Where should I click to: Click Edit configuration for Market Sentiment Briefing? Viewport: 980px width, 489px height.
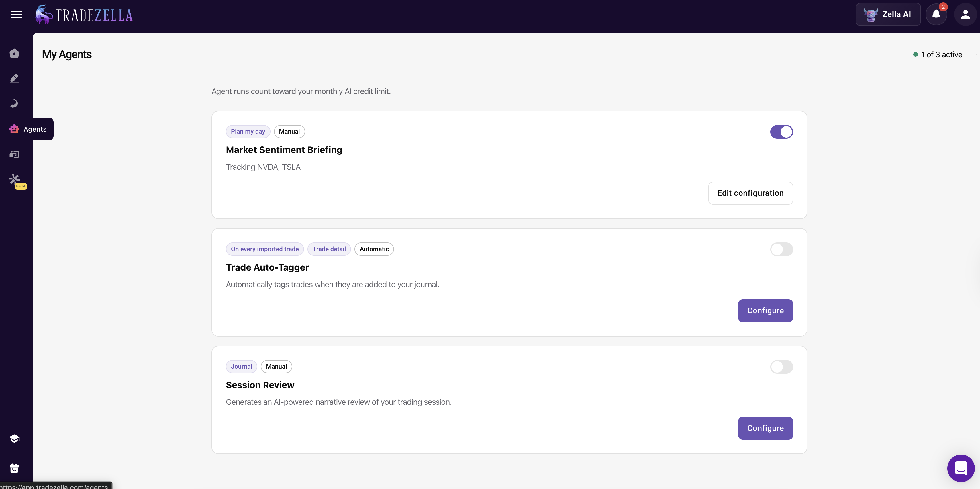point(750,193)
